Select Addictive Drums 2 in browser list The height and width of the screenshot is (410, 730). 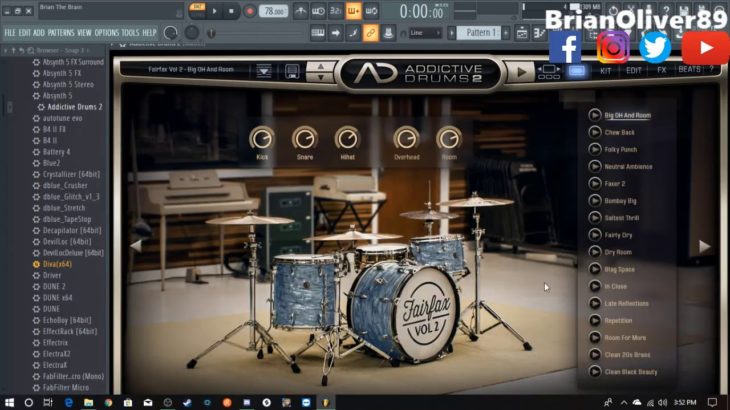pos(74,107)
